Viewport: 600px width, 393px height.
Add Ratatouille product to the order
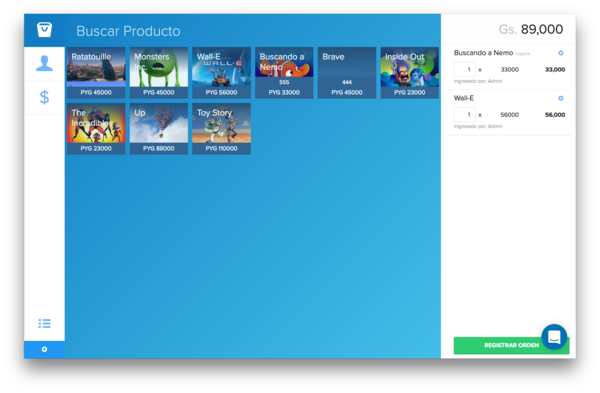(x=96, y=73)
